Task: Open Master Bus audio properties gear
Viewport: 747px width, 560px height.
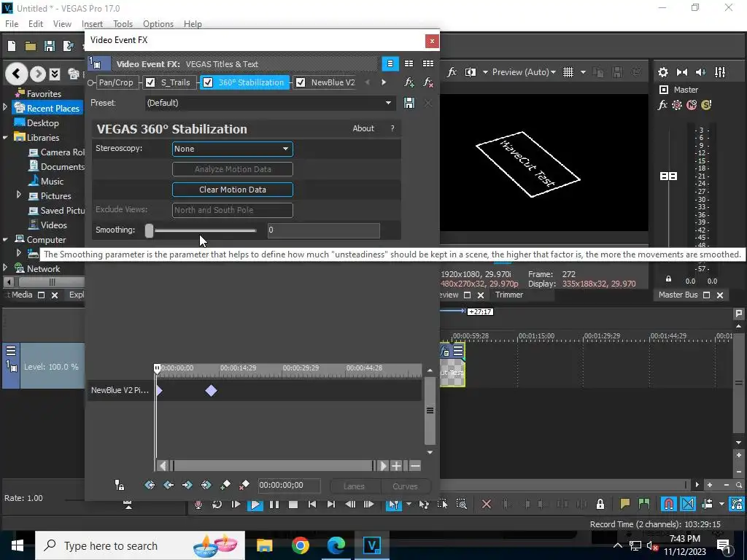Action: point(662,72)
